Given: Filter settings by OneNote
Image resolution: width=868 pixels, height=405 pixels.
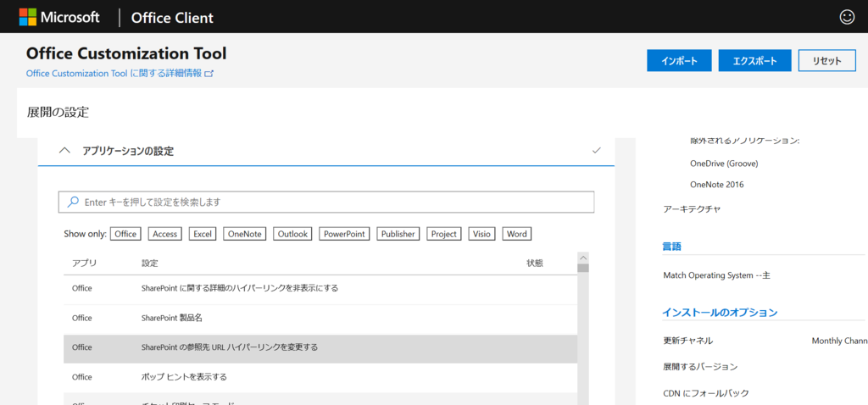Looking at the screenshot, I should click(x=245, y=234).
